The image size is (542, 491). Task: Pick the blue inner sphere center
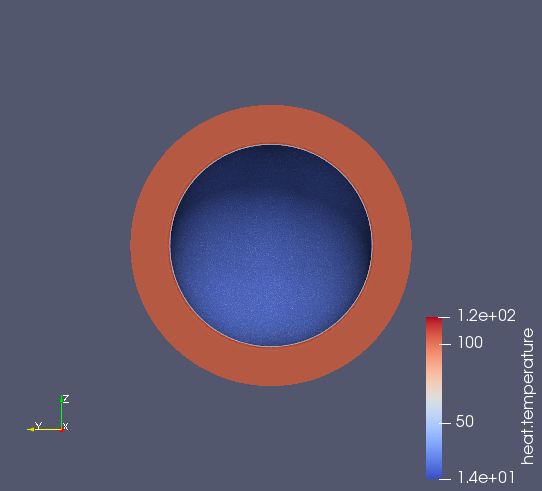(x=271, y=245)
